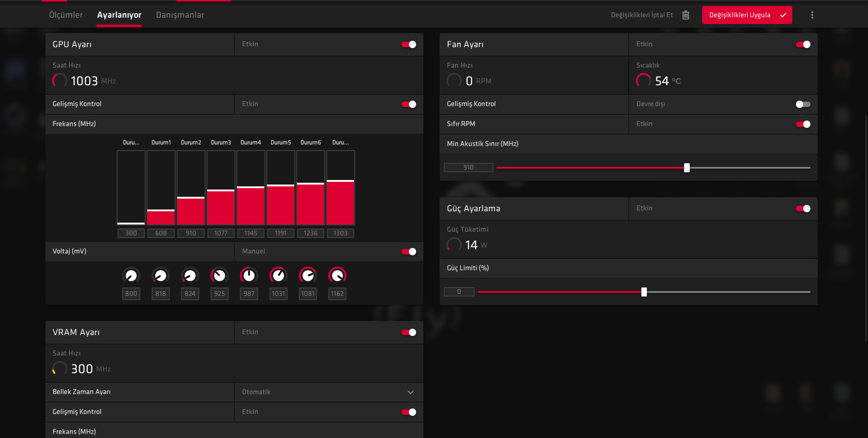The height and width of the screenshot is (438, 868).
Task: Click the fan speed RPM gauge icon
Action: (x=454, y=81)
